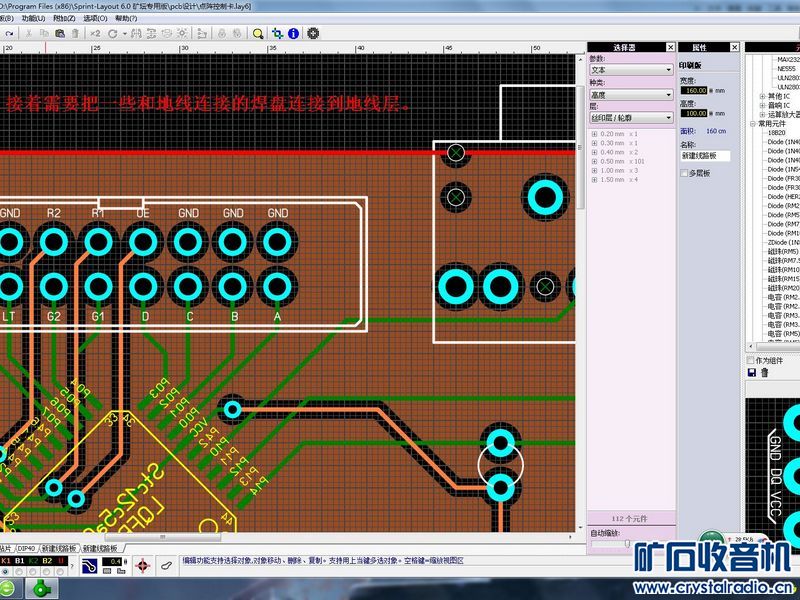Close the 选择器 panel
Screen dimensions: 800x600
(669, 47)
